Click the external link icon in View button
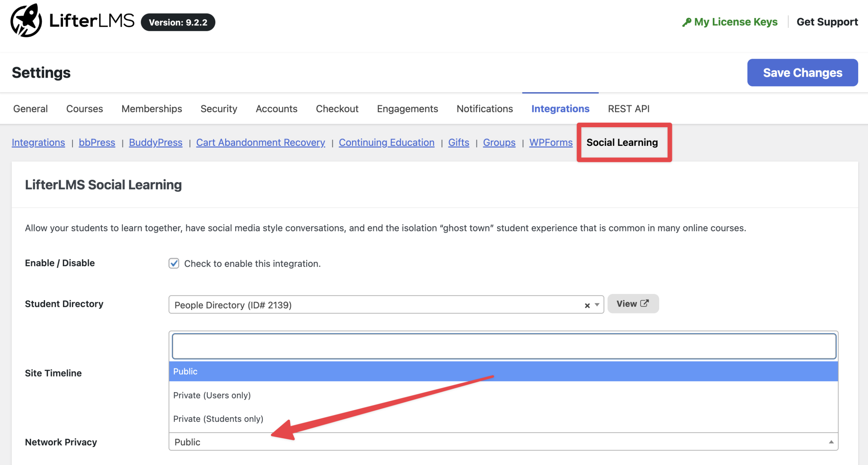 coord(645,303)
